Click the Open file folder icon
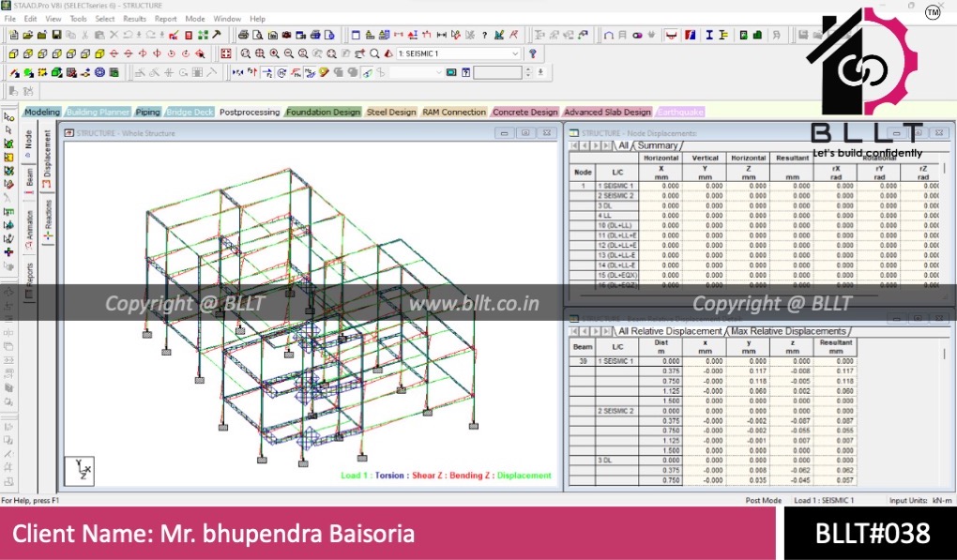This screenshot has width=957, height=560. (27, 36)
